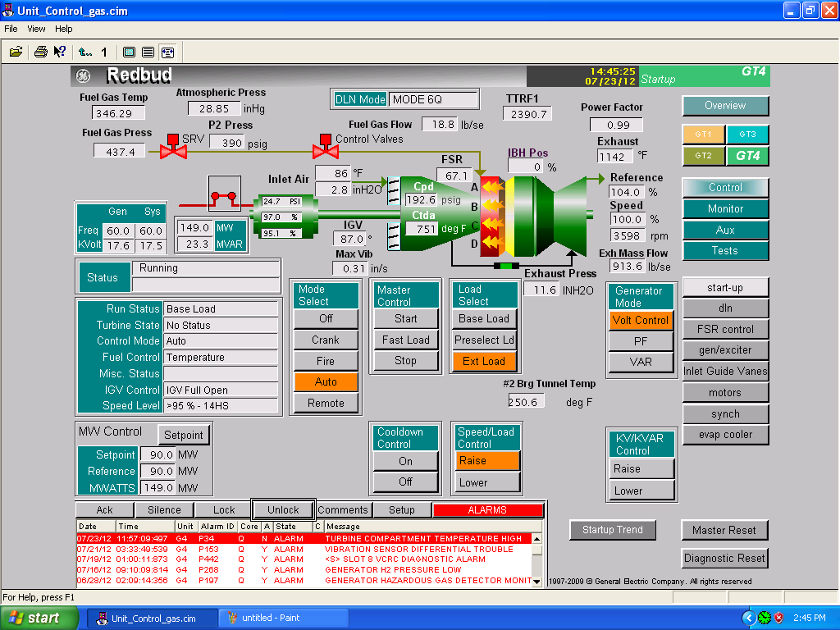Screen dimensions: 840x630
Task: Switch to the GT3 unit tab
Action: coord(746,134)
